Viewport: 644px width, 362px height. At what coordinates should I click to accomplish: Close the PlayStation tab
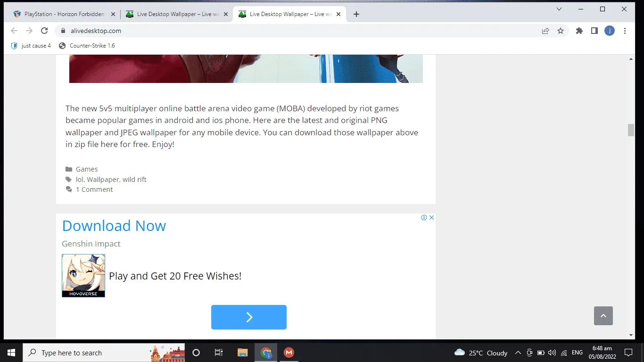[113, 14]
